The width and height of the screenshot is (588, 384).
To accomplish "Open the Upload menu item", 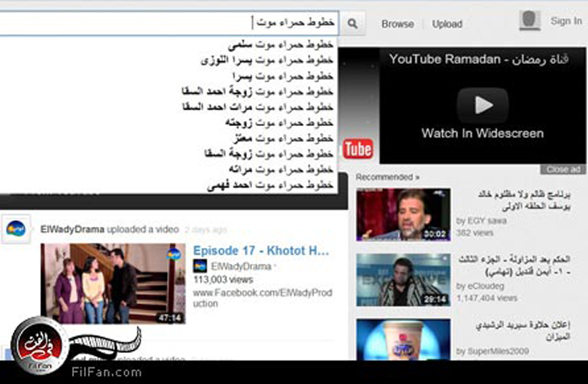I will pyautogui.click(x=447, y=24).
